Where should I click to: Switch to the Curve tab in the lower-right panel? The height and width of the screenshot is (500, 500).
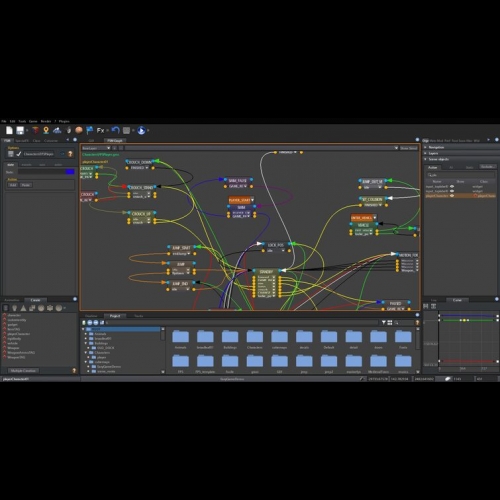click(457, 300)
